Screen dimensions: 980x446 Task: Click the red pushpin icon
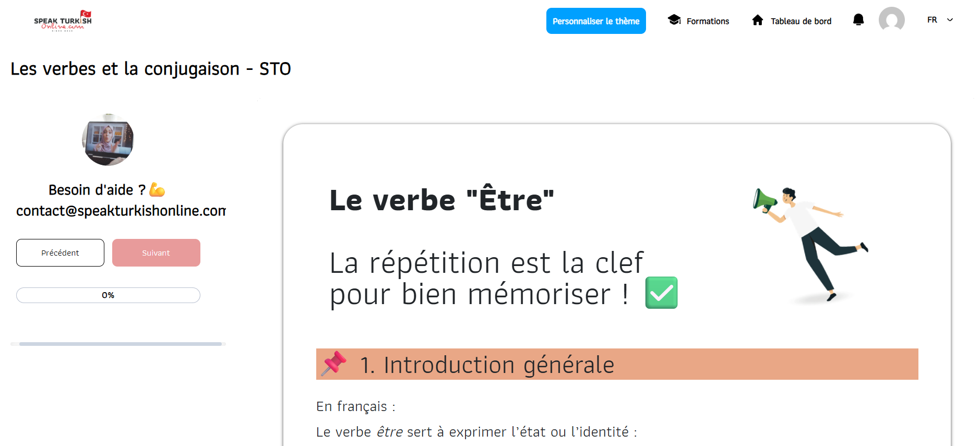click(x=334, y=363)
